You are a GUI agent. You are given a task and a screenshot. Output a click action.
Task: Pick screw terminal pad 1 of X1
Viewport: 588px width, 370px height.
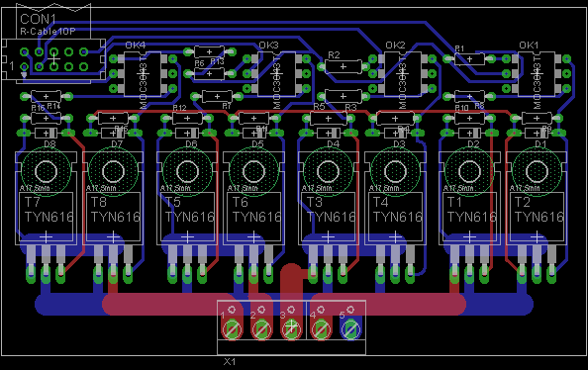coord(232,330)
